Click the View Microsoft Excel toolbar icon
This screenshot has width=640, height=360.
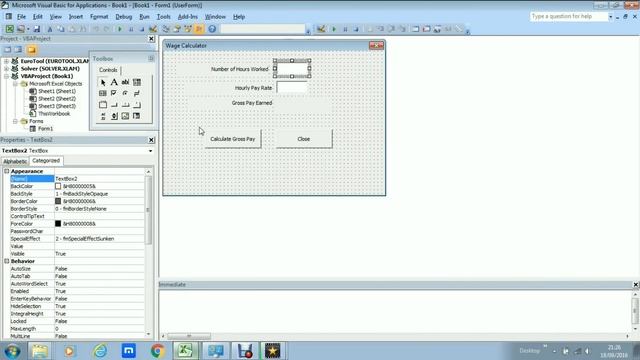tap(9, 29)
